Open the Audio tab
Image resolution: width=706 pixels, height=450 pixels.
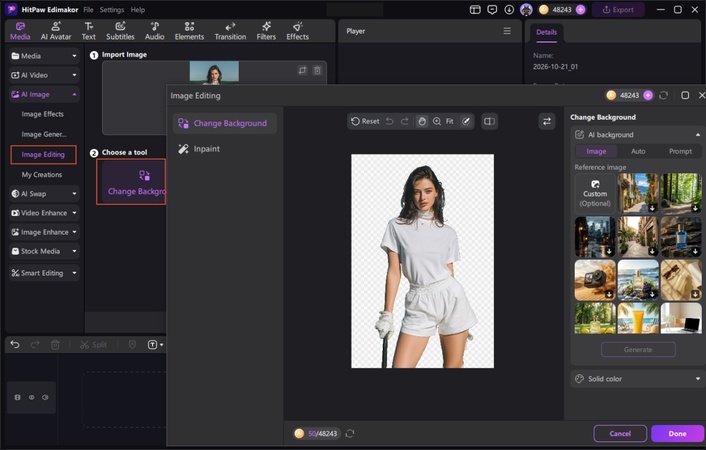point(154,31)
